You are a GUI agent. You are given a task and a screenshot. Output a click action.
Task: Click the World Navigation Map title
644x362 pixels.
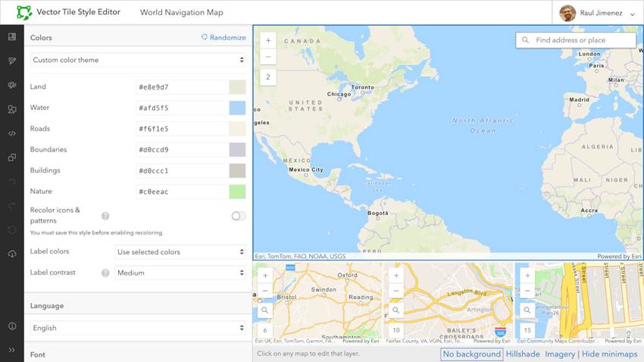182,12
